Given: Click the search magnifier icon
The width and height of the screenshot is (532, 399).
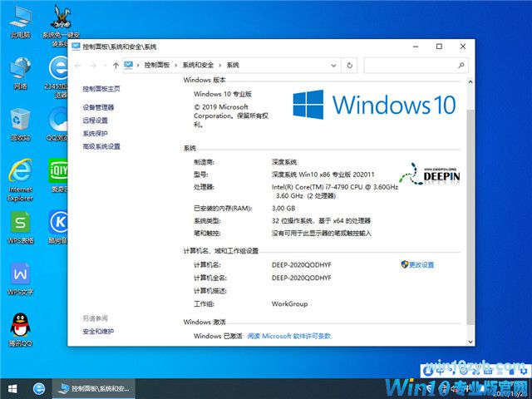Looking at the screenshot, I should 461,65.
